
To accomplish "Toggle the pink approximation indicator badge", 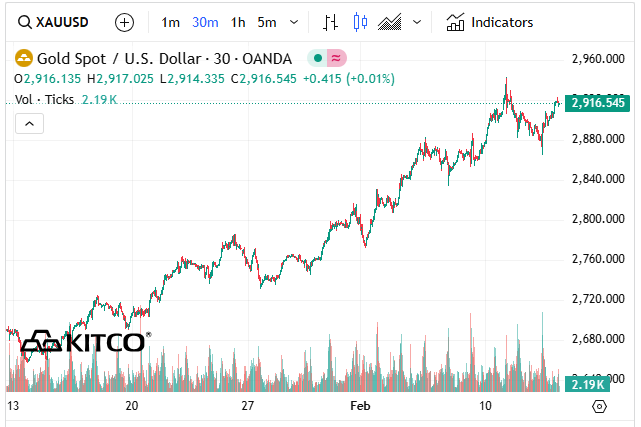I will 336,58.
